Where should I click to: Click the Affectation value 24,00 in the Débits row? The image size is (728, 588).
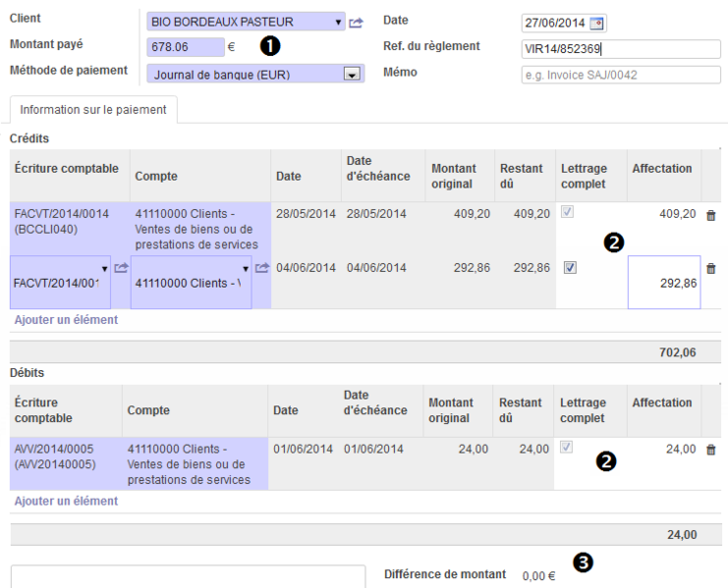681,450
